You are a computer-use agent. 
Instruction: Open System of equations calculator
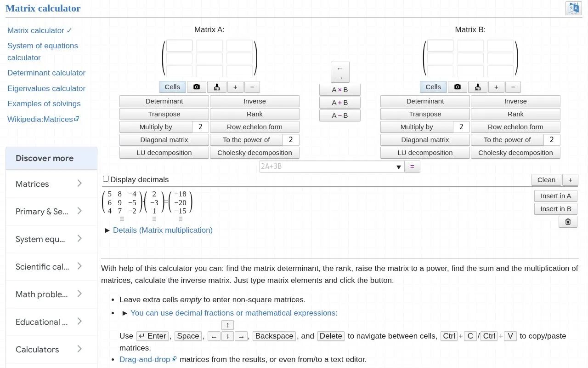43,52
